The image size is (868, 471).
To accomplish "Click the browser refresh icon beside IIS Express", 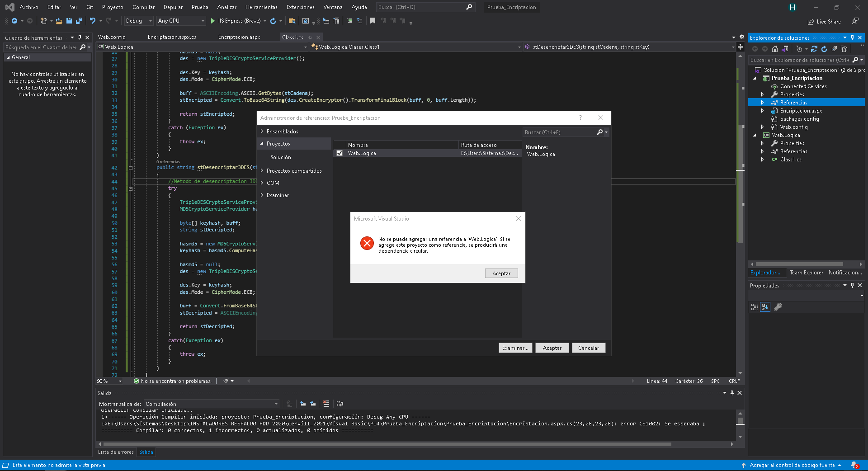I will [273, 21].
